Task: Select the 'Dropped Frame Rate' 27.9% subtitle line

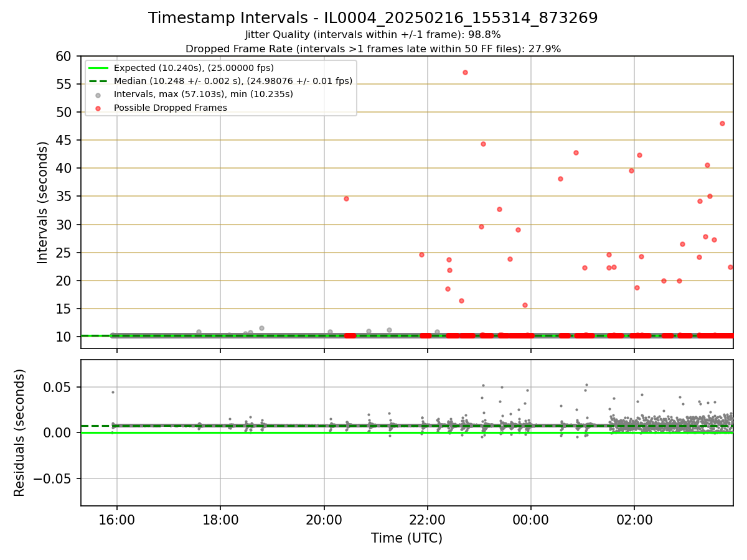Action: pos(373,49)
